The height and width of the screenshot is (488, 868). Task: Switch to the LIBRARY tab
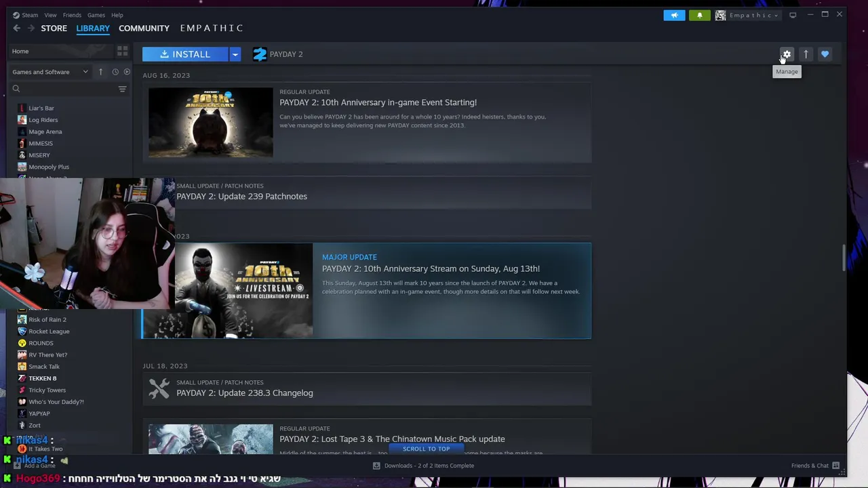coord(93,28)
